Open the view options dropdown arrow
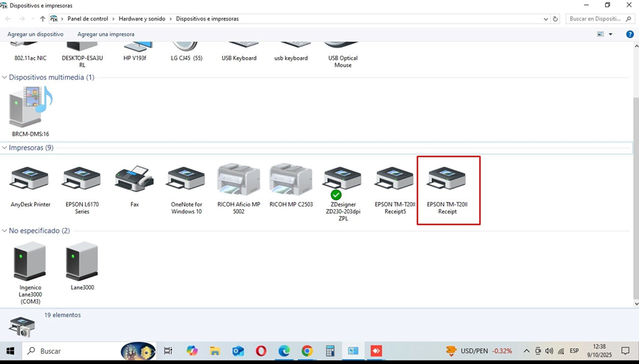 point(610,34)
